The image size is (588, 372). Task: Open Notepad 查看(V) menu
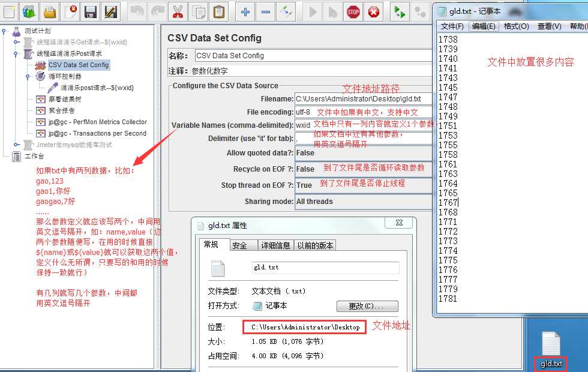[549, 26]
